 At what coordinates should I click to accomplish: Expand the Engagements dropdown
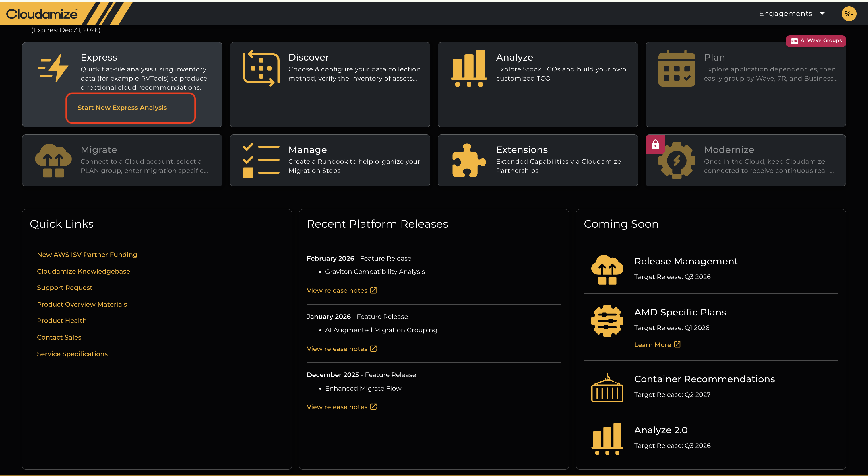pyautogui.click(x=792, y=13)
